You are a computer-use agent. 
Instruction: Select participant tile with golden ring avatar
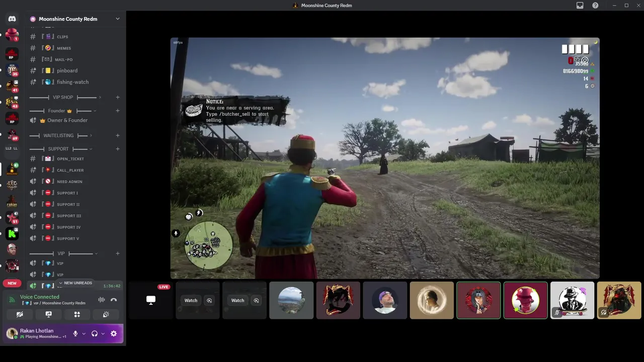[432, 301]
